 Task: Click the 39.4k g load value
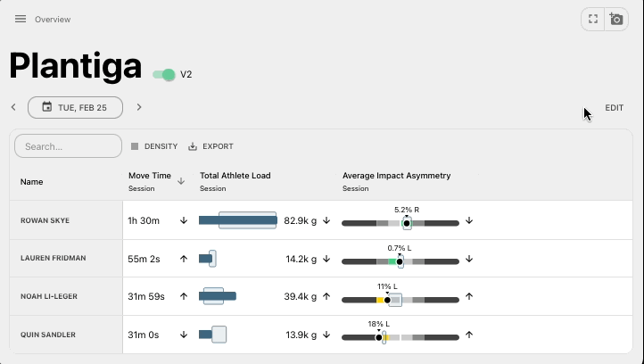click(301, 296)
